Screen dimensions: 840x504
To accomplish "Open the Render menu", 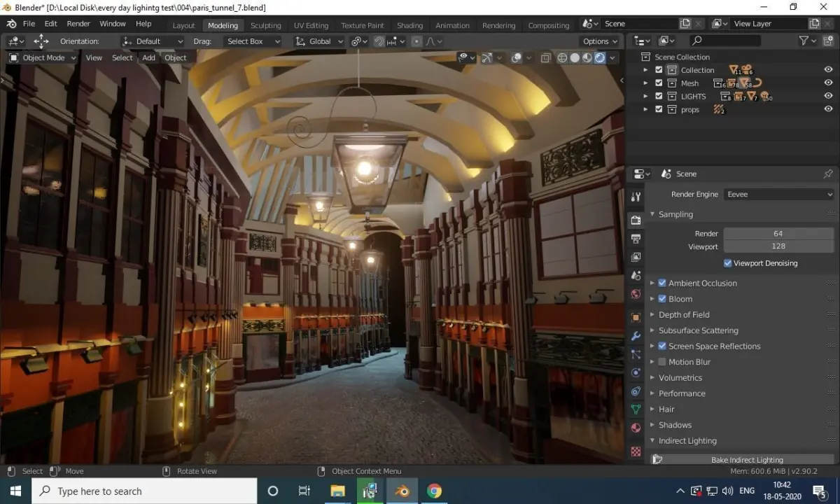I will point(78,24).
